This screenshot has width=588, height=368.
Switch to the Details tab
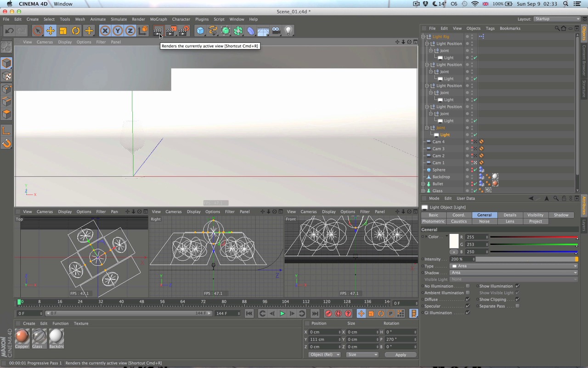click(510, 215)
